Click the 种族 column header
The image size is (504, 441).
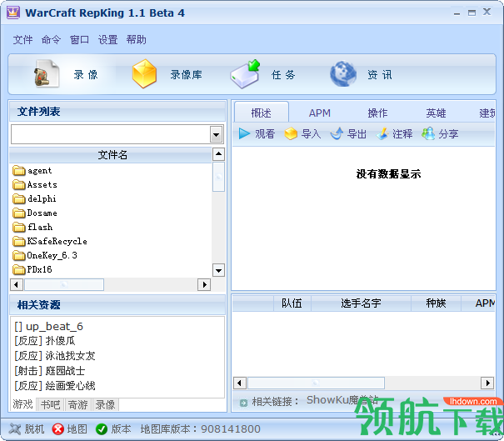pyautogui.click(x=436, y=303)
